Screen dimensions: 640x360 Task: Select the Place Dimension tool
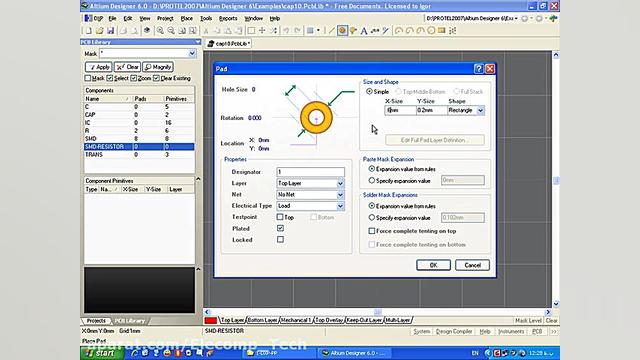386,31
